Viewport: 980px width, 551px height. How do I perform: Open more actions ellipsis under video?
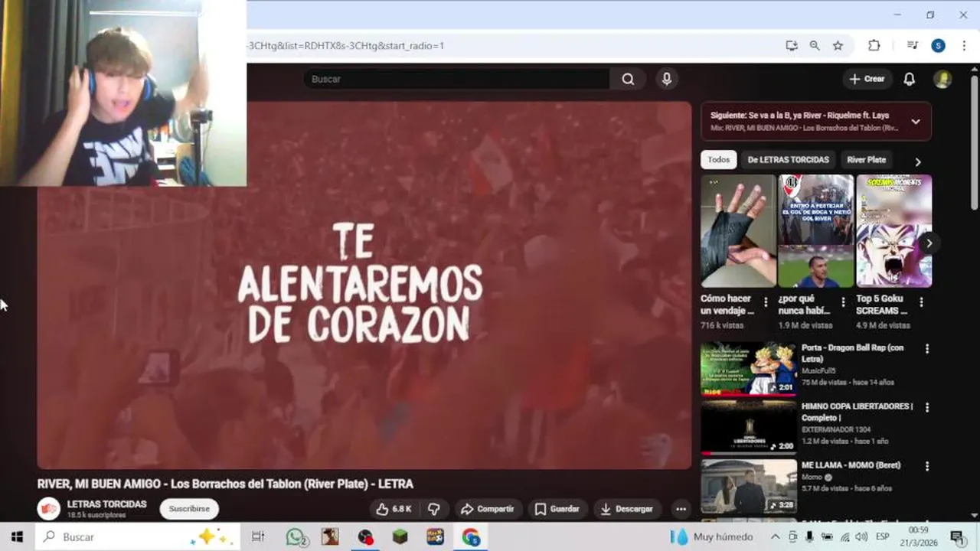tap(681, 509)
